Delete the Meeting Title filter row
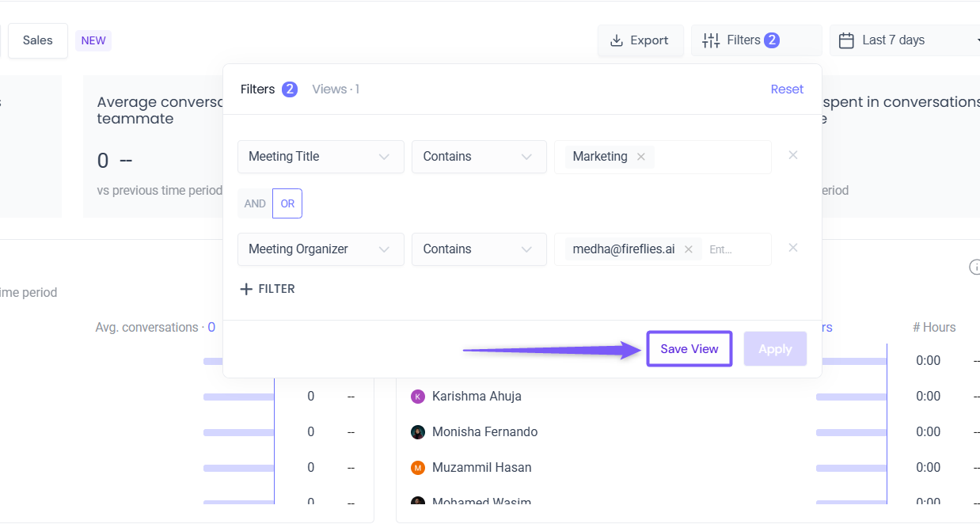This screenshot has width=980, height=528. pos(792,155)
